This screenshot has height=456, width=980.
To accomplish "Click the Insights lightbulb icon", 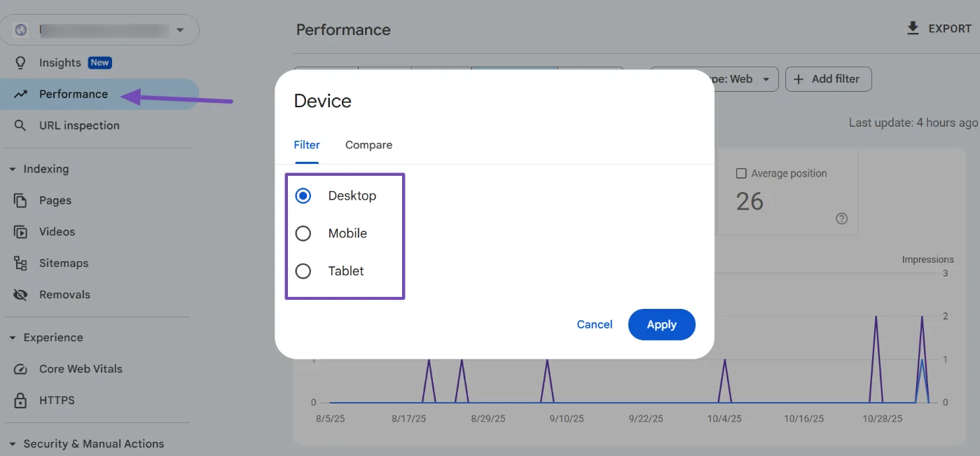I will [20, 63].
